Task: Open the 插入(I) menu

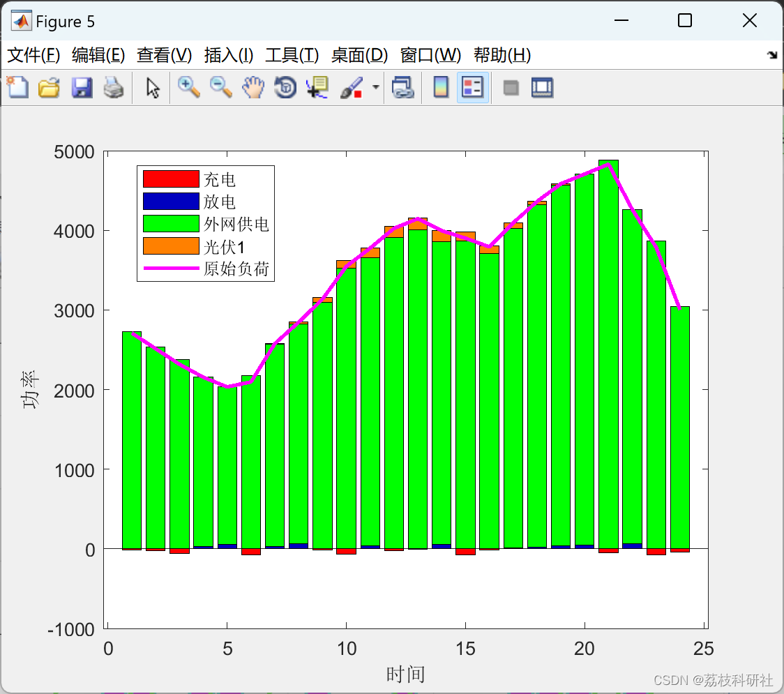Action: point(229,55)
